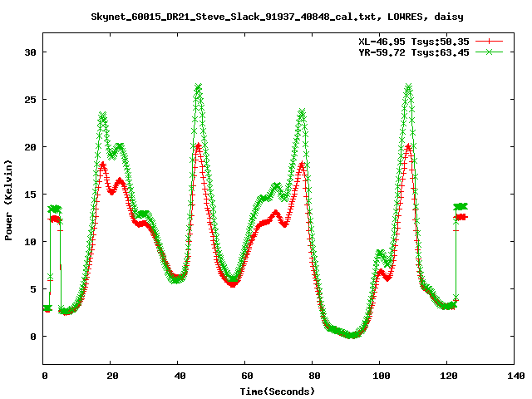The height and width of the screenshot is (399, 532).
Task: Click the x-axis tick label 120
Action: click(x=449, y=376)
